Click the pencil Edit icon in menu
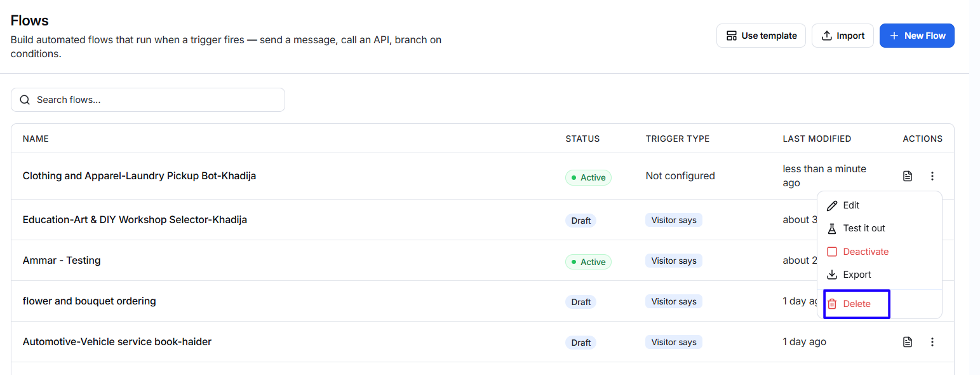Viewport: 980px width, 375px height. pyautogui.click(x=832, y=205)
